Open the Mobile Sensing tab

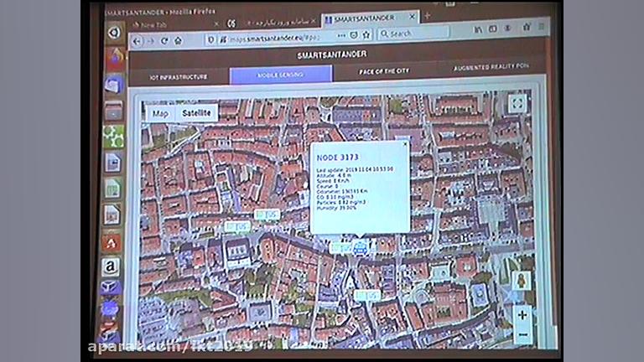tap(281, 75)
